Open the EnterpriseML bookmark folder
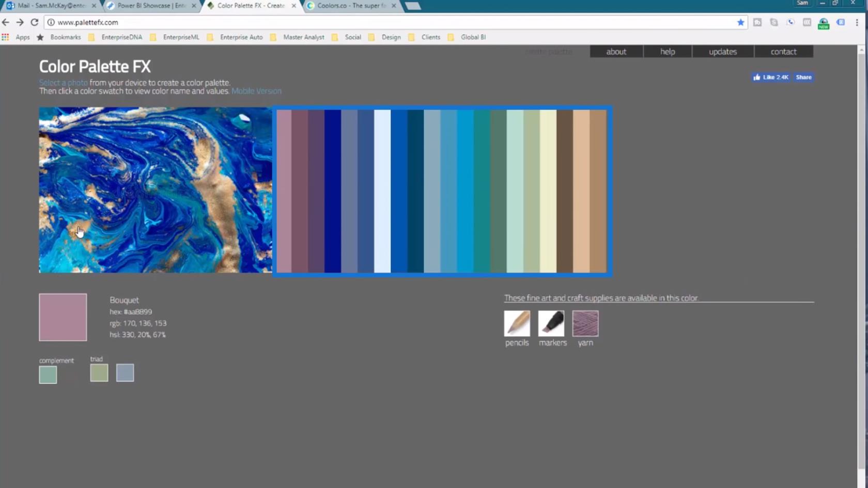 click(175, 37)
